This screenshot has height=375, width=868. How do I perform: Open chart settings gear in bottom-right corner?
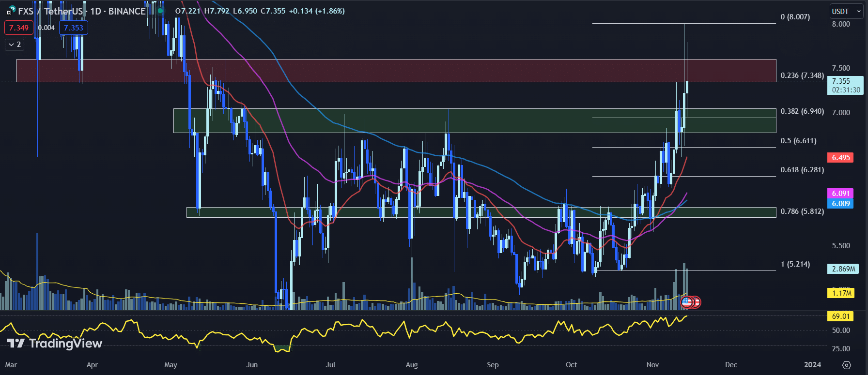tap(846, 365)
